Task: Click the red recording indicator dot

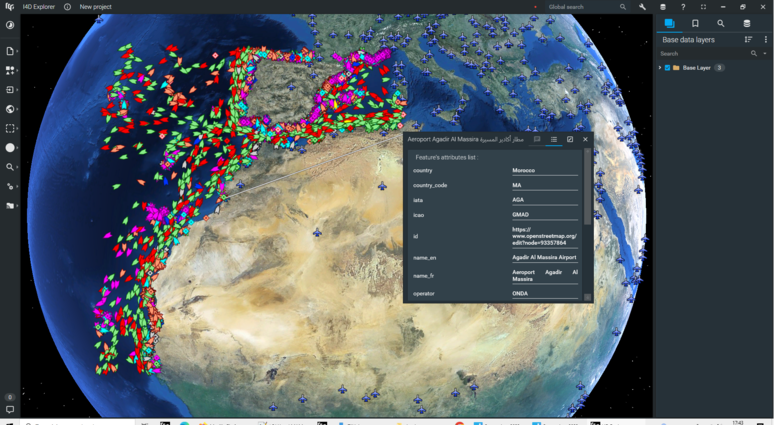Action: tap(535, 7)
